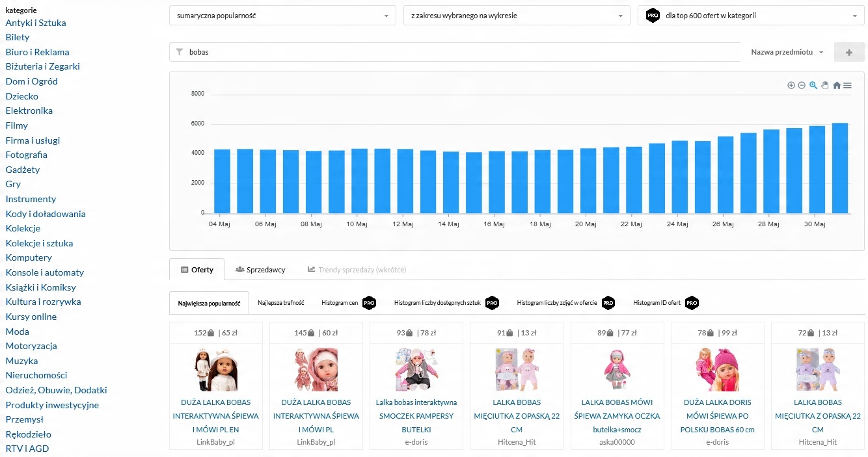Open the Gry category
The width and height of the screenshot is (868, 457).
click(13, 184)
